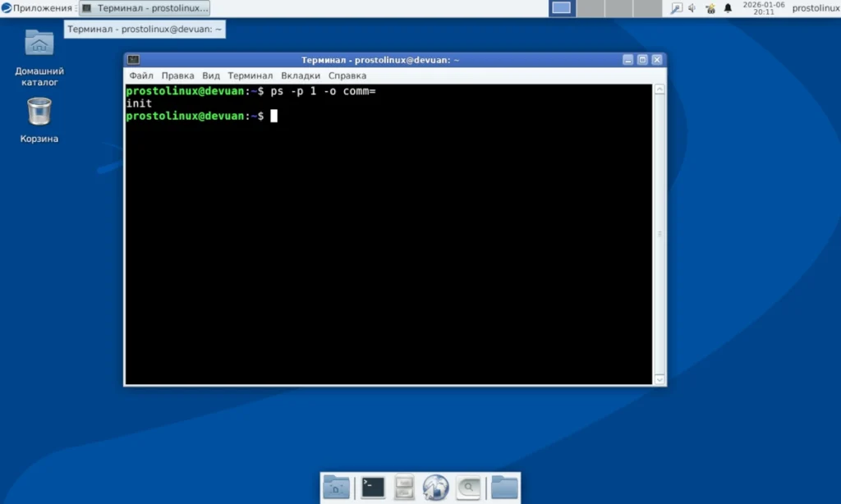Minimize the terminal window

click(x=628, y=60)
